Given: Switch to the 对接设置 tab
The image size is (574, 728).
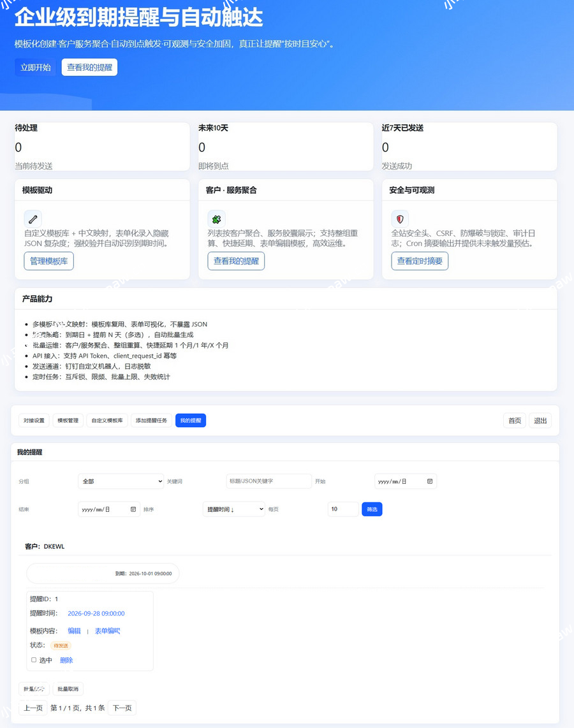Looking at the screenshot, I should click(x=34, y=421).
